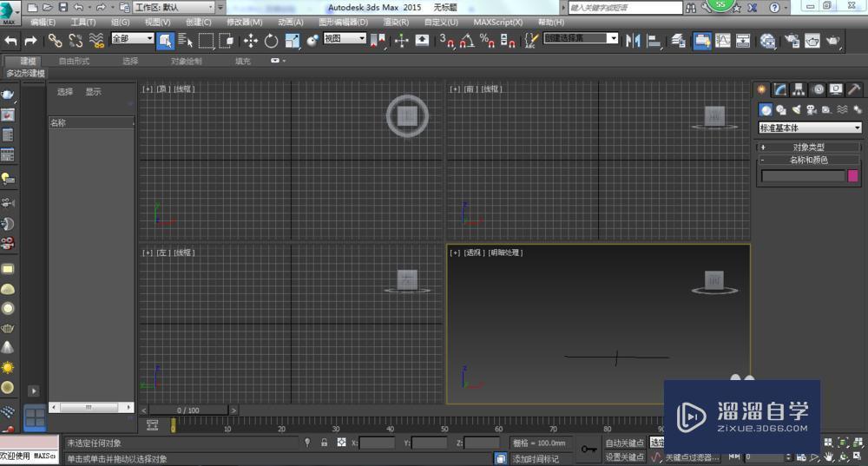The height and width of the screenshot is (466, 868).
Task: Open Rendered Frame Window icon
Action: coord(812,41)
